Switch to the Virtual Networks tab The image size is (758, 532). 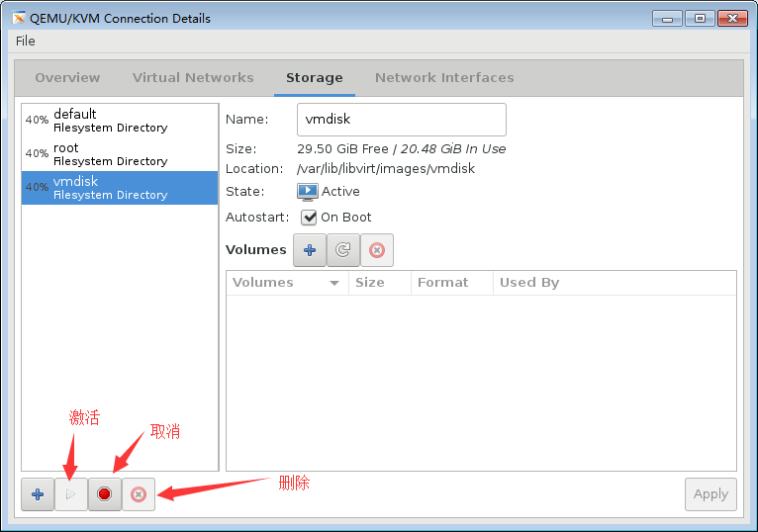(x=193, y=78)
